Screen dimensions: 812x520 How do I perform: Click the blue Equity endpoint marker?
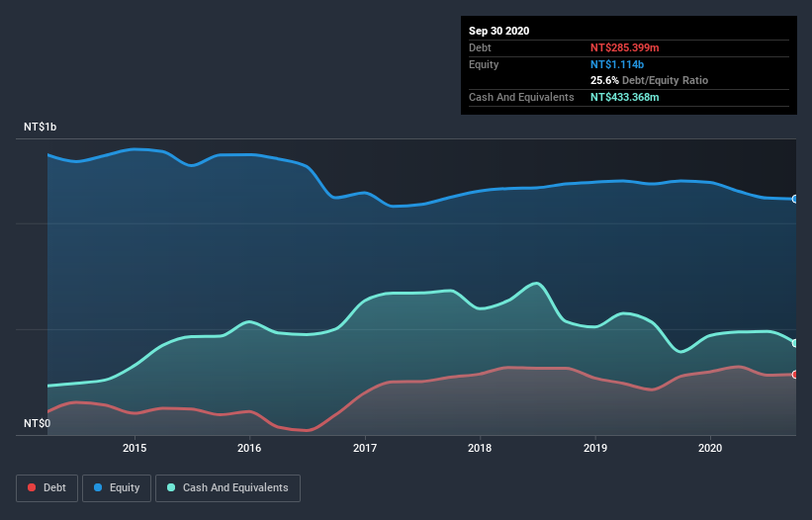coord(795,200)
